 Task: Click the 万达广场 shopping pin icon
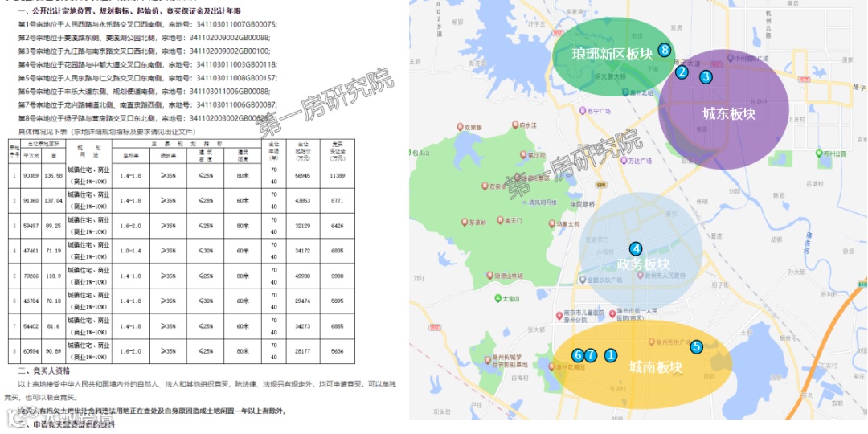(x=624, y=161)
